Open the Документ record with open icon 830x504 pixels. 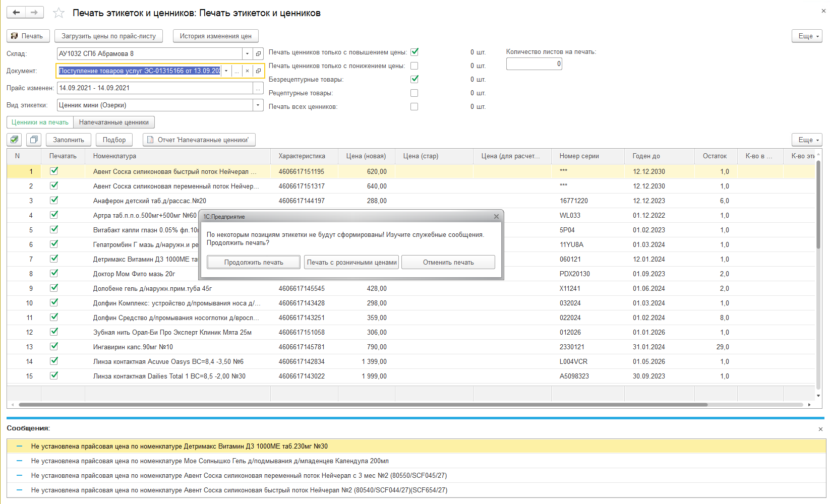[x=258, y=71]
